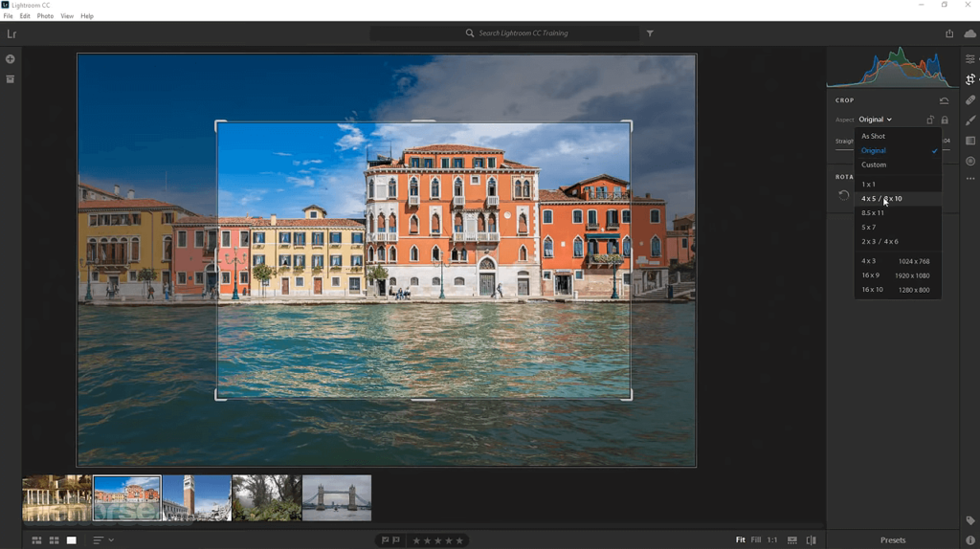
Task: Open the Aspect dropdown showing Original
Action: [875, 120]
